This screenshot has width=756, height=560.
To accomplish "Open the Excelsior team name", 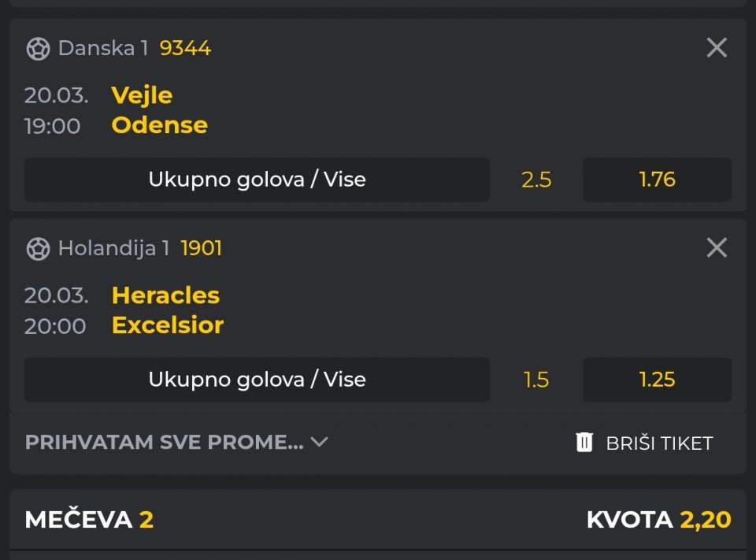I will click(x=168, y=325).
